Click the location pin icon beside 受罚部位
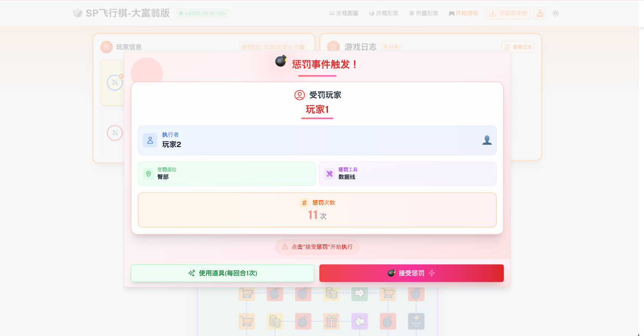644x336 pixels. click(148, 174)
